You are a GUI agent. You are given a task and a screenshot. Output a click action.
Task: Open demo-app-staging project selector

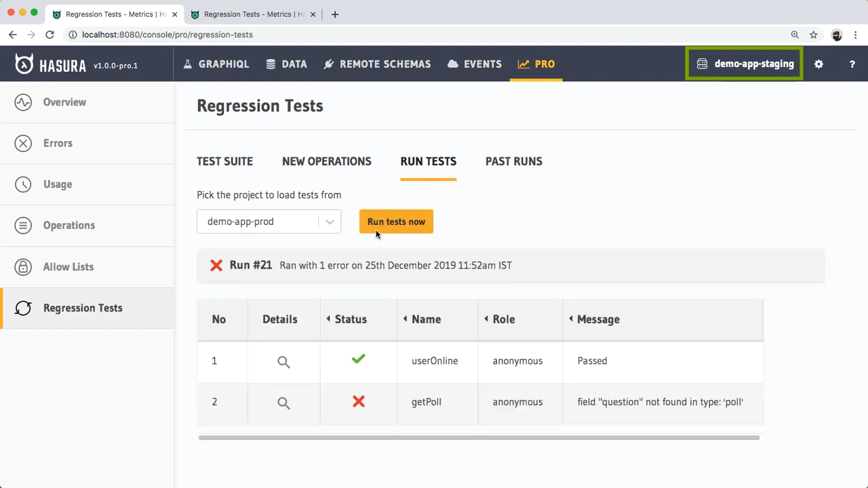[745, 64]
